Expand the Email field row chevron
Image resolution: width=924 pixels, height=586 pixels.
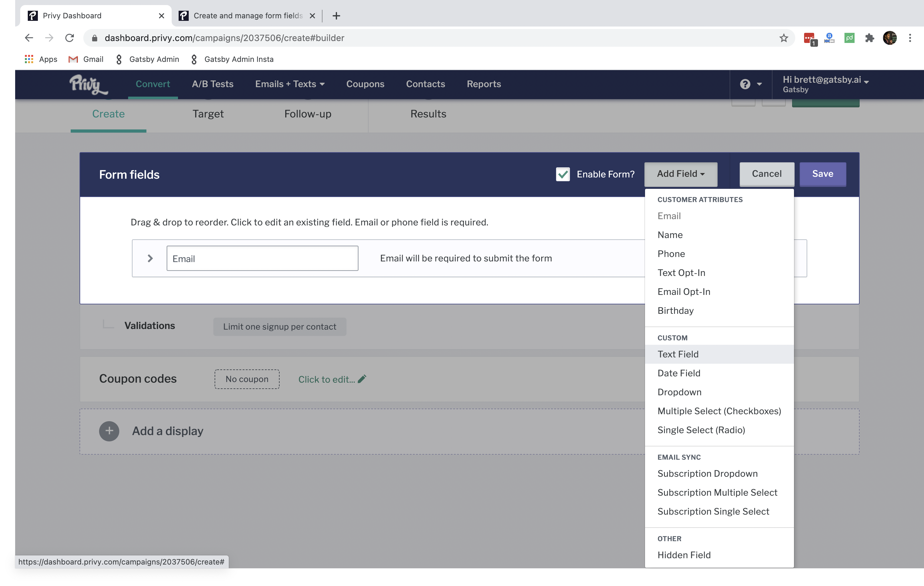[x=150, y=259]
